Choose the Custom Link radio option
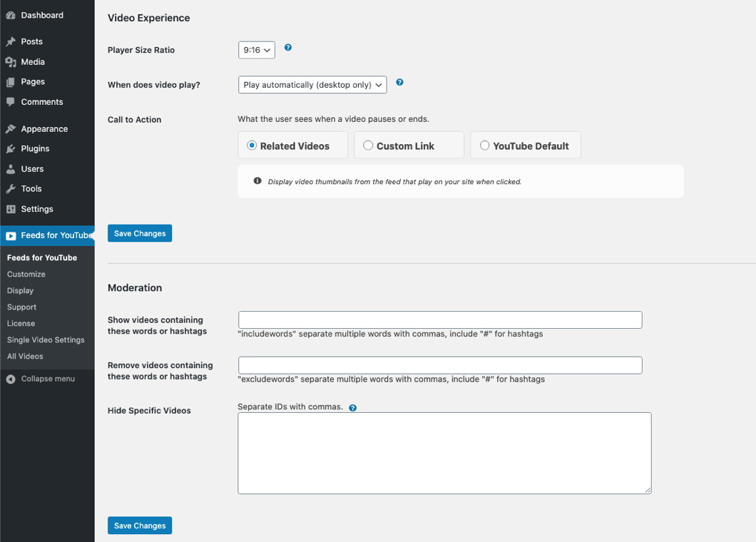The image size is (756, 542). 368,145
